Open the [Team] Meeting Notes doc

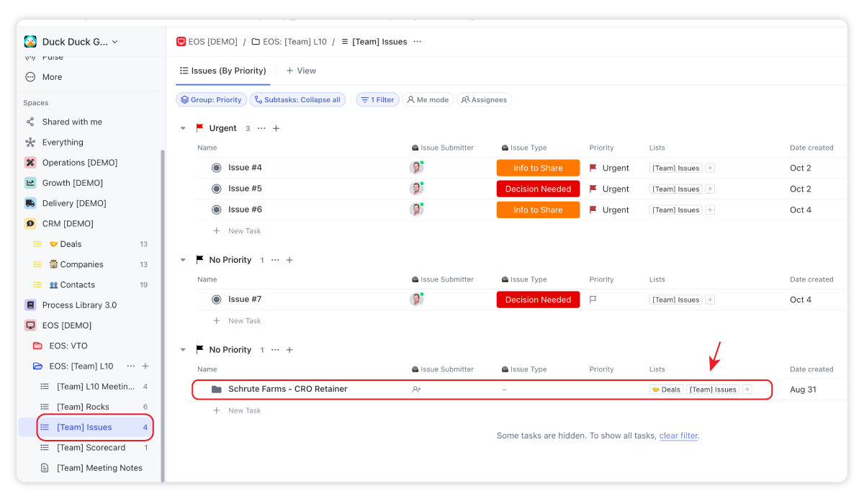click(99, 468)
